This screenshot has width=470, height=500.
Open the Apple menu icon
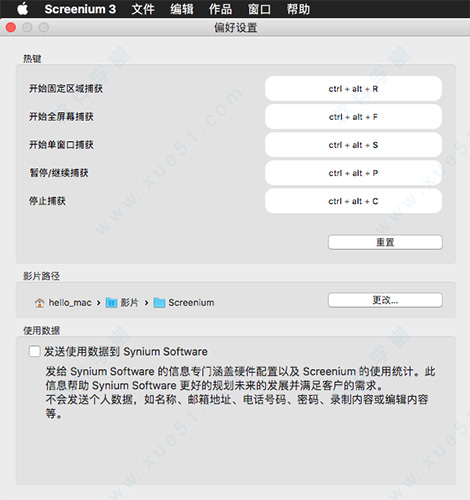point(23,9)
